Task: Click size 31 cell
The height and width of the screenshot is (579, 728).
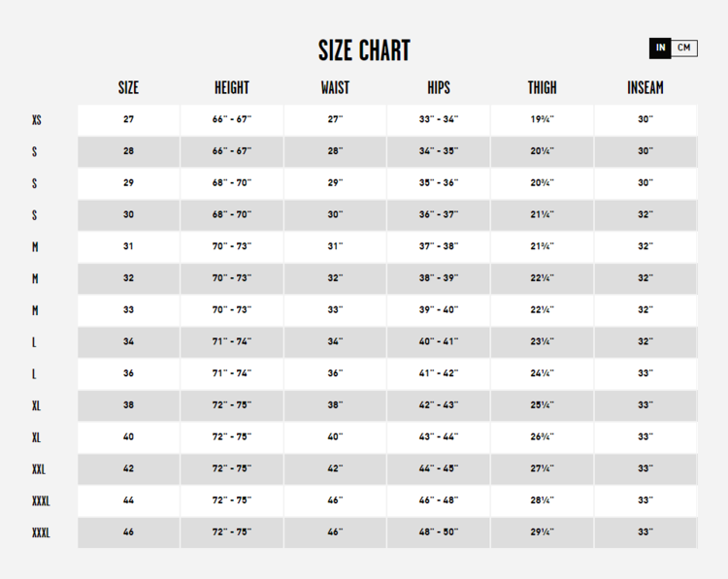Action: pos(128,246)
